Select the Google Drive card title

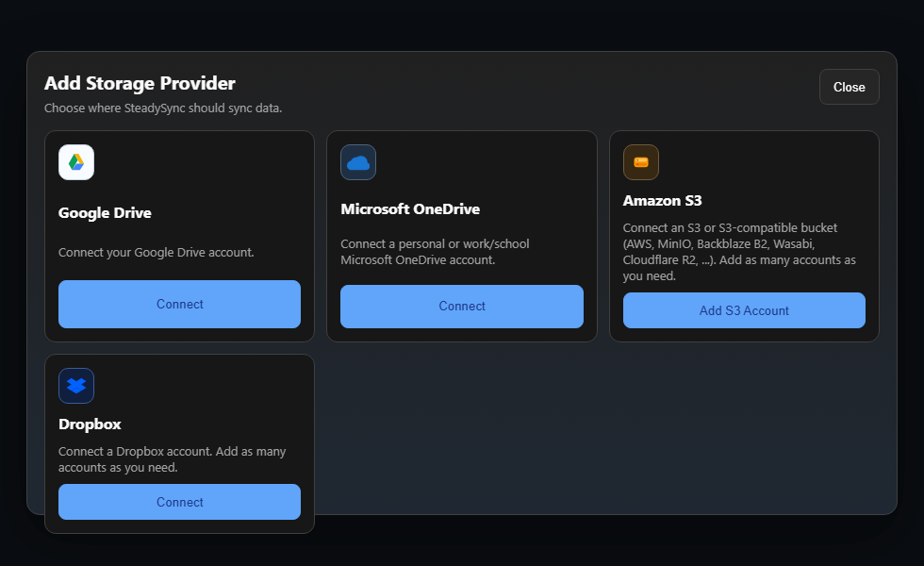[x=105, y=213]
